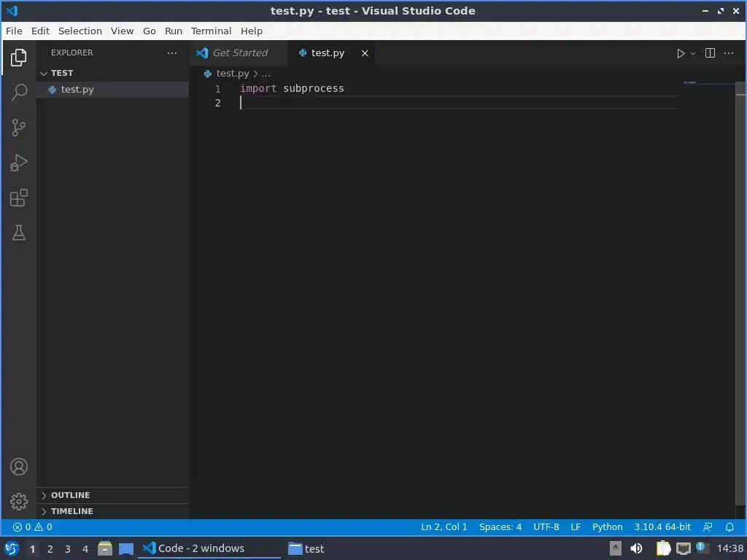The image size is (747, 560).
Task: Click the test folder taskbar button
Action: point(306,548)
